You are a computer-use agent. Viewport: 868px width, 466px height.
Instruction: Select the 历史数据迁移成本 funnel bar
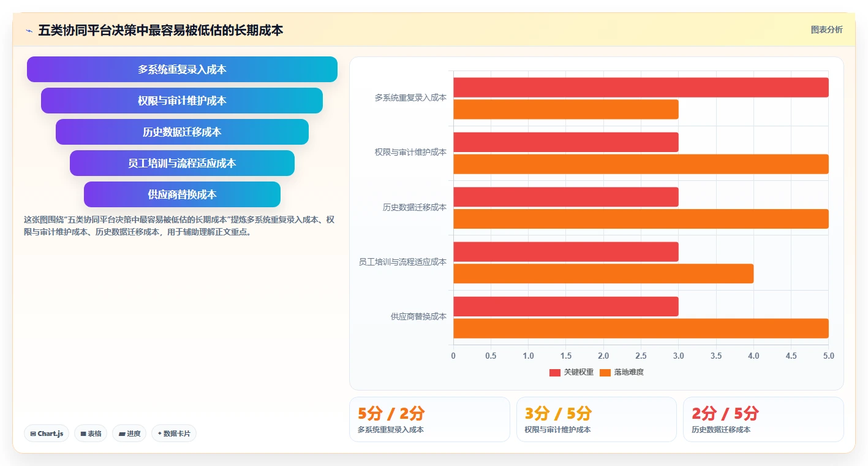pos(182,132)
